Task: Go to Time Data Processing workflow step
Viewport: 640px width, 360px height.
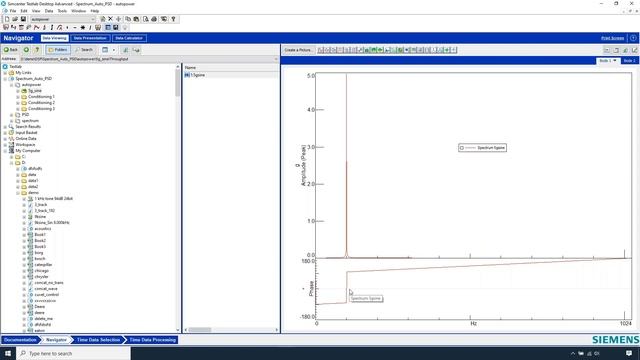Action: [x=152, y=340]
